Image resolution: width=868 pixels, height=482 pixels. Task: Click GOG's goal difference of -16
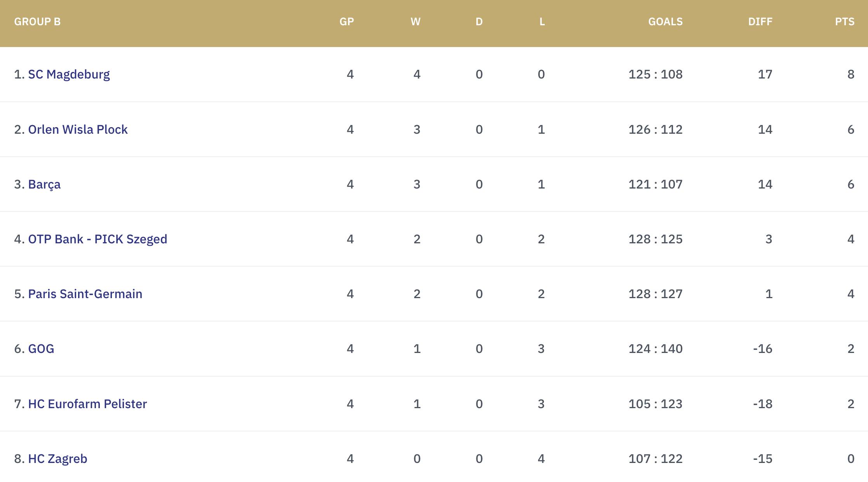(762, 349)
